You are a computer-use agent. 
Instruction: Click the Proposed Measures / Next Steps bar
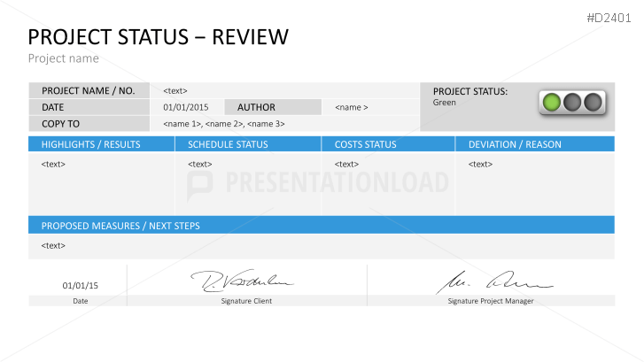pyautogui.click(x=321, y=226)
